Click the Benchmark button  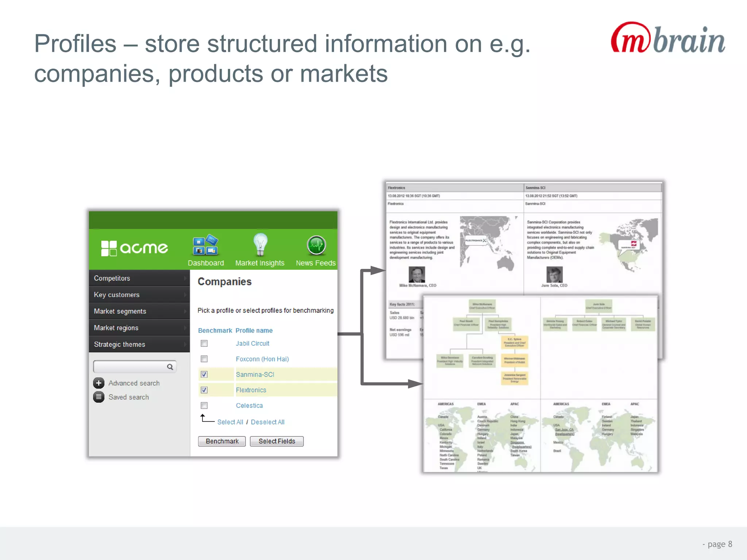pos(222,441)
